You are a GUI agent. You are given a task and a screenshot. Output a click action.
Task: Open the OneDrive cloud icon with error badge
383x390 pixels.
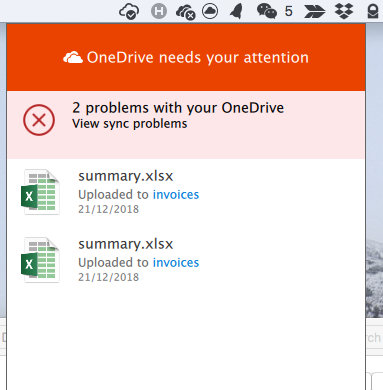click(185, 12)
